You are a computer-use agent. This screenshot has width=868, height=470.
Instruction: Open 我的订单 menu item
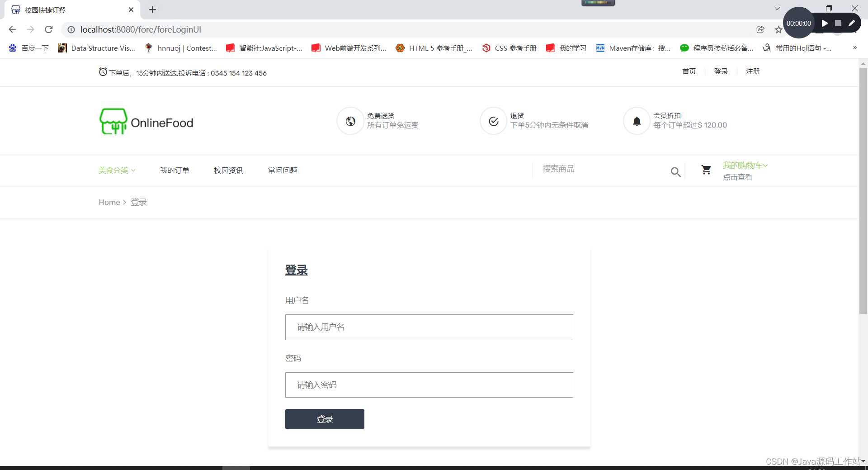(175, 170)
